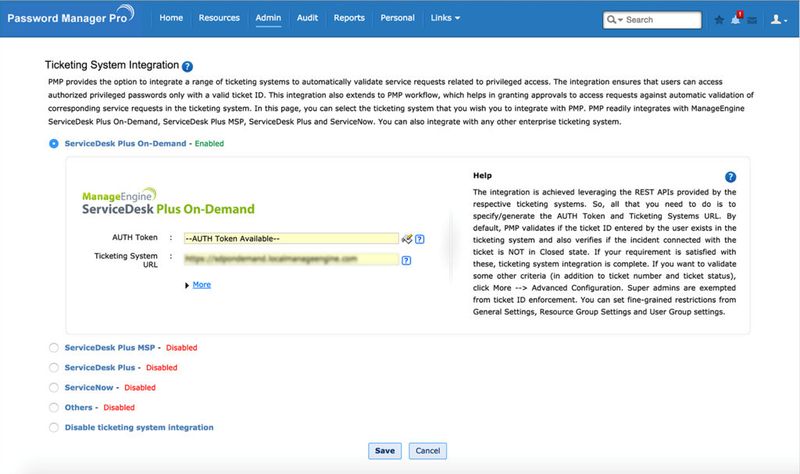Open the Reports tab
Screen dimensions: 800x474
coord(349,18)
